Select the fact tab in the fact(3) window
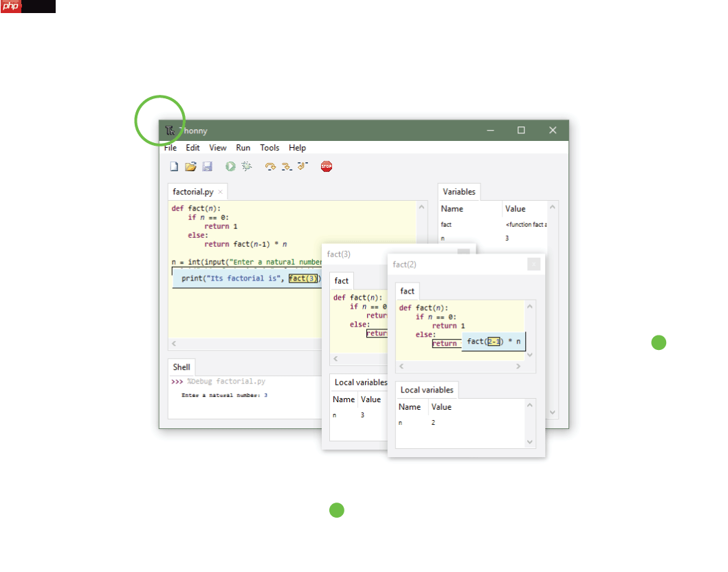728x572 pixels. [341, 281]
